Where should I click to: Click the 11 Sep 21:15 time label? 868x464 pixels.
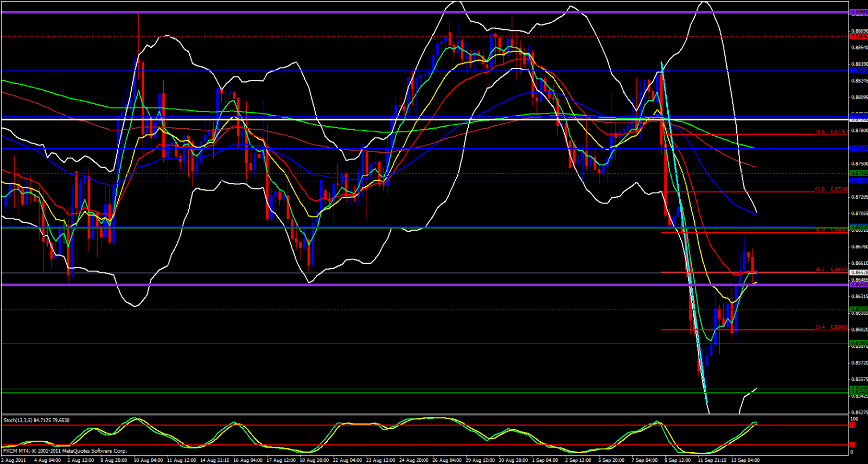(x=712, y=460)
